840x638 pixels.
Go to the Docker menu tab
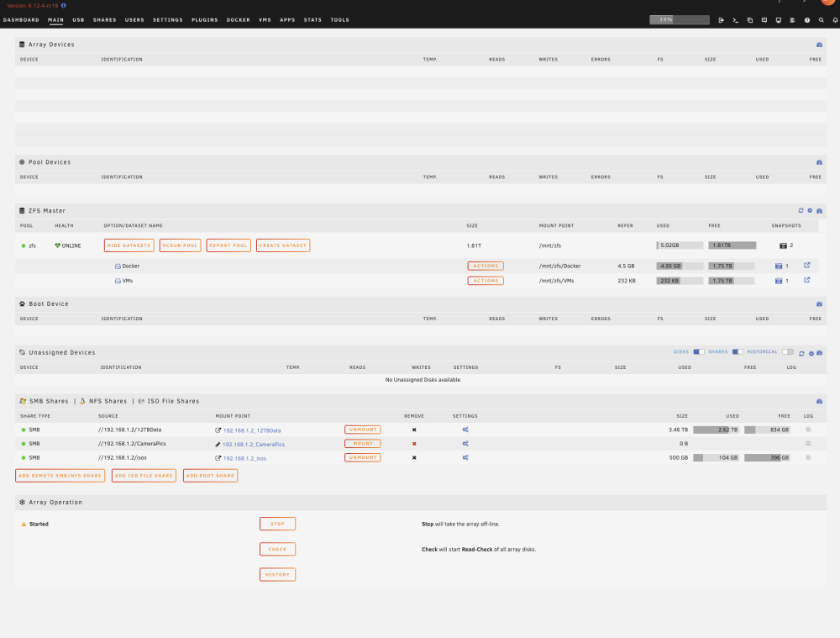(239, 20)
